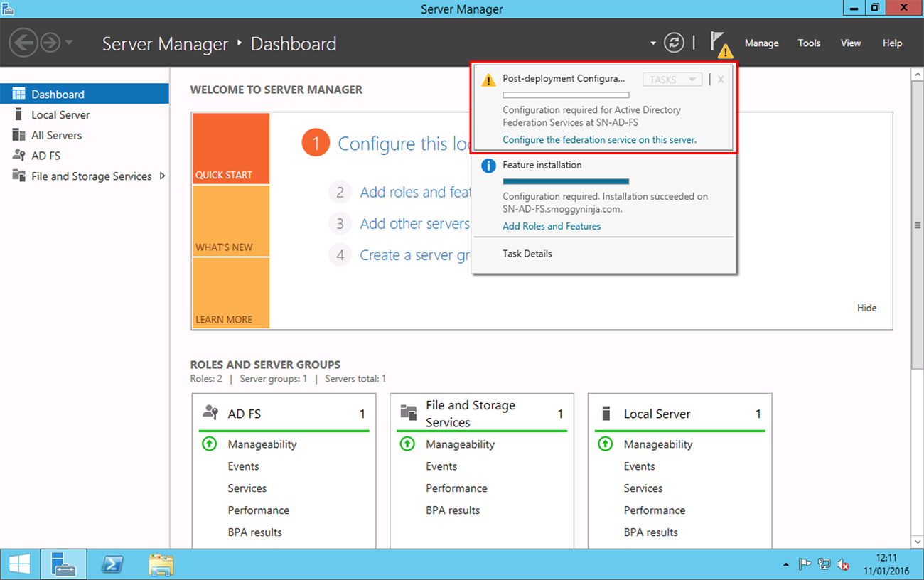Click Configure the federation service on this server
This screenshot has width=924, height=580.
coord(600,140)
